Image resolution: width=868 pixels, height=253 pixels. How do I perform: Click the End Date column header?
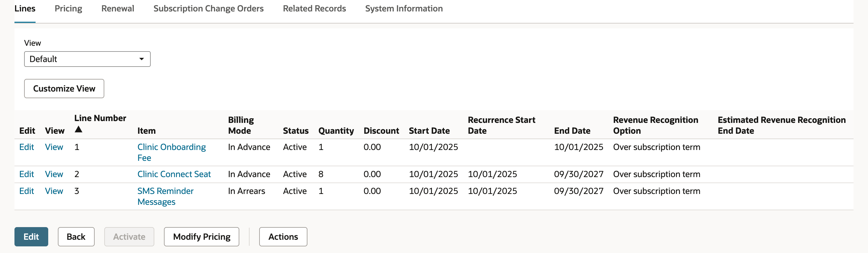coord(572,131)
